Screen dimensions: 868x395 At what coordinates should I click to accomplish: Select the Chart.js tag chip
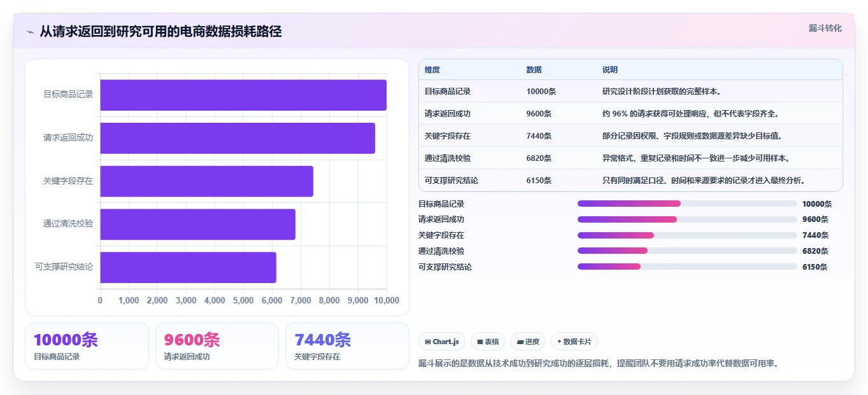[x=442, y=342]
